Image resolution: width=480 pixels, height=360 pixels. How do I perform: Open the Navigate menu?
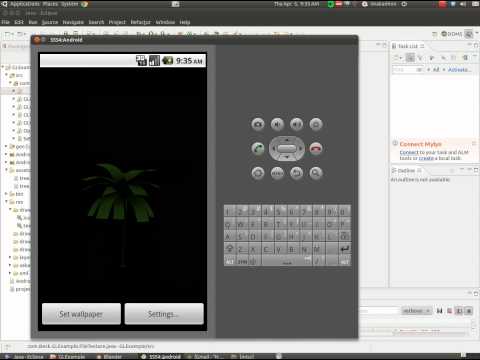pyautogui.click(x=73, y=22)
